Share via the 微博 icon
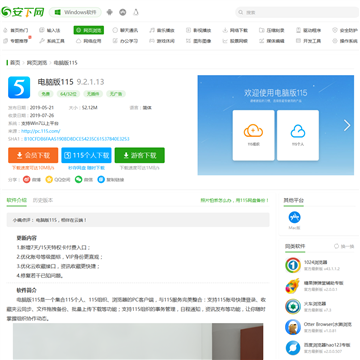360x360 pixels. pyautogui.click(x=26, y=180)
